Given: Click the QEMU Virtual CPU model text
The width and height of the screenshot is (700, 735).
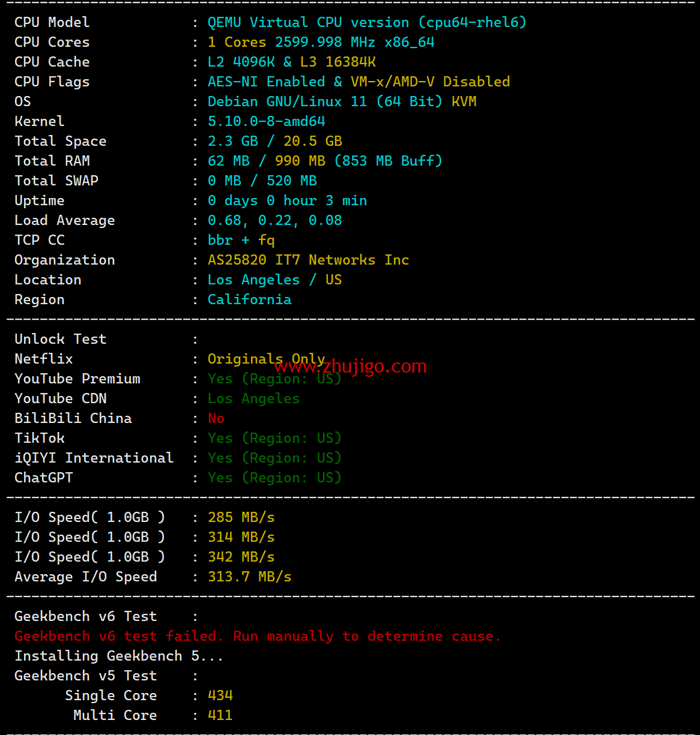Looking at the screenshot, I should point(366,23).
